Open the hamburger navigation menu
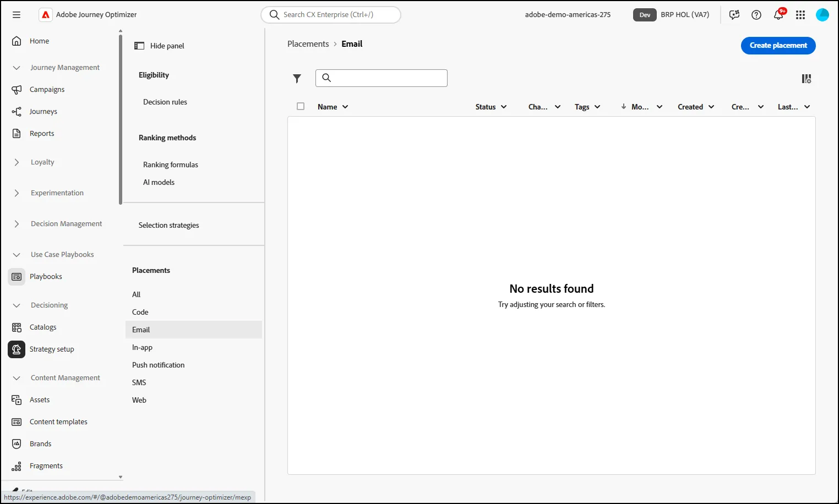Viewport: 839px width, 504px height. pyautogui.click(x=17, y=15)
